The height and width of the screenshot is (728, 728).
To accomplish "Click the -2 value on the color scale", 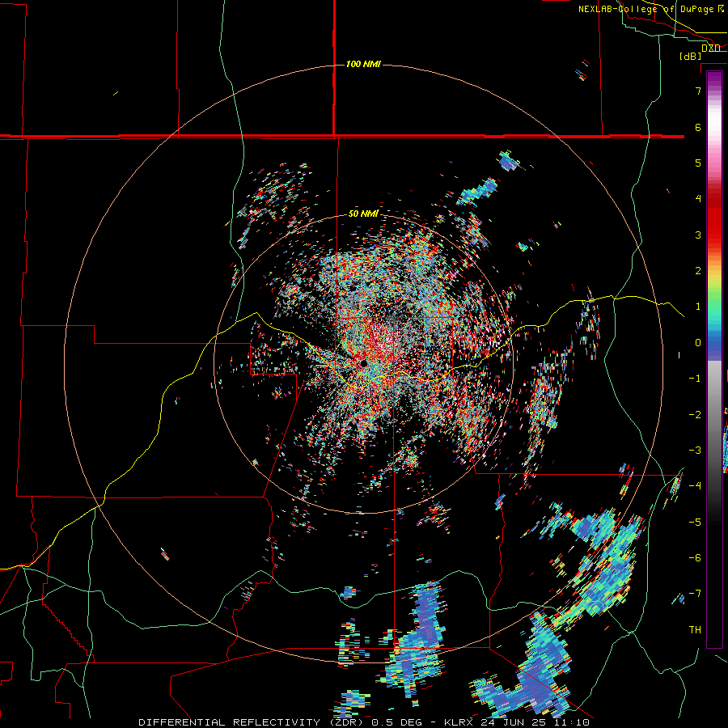I will coord(695,415).
